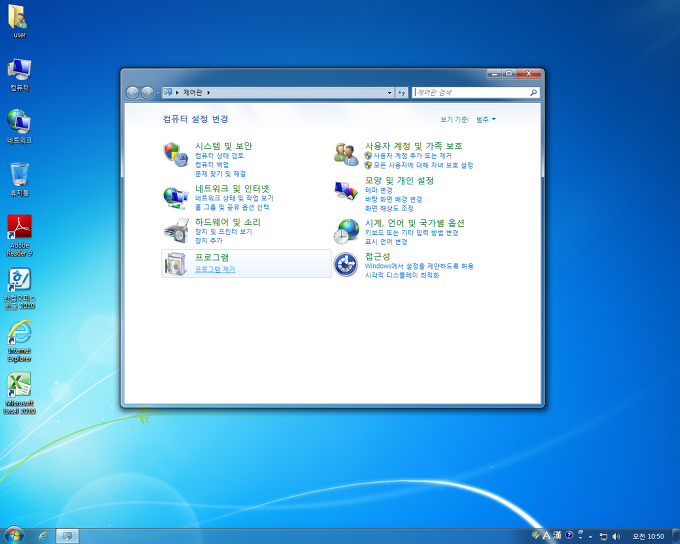This screenshot has height=544, width=680.
Task: Expand the root arrow before 제어판 breadcrumb
Action: point(177,92)
